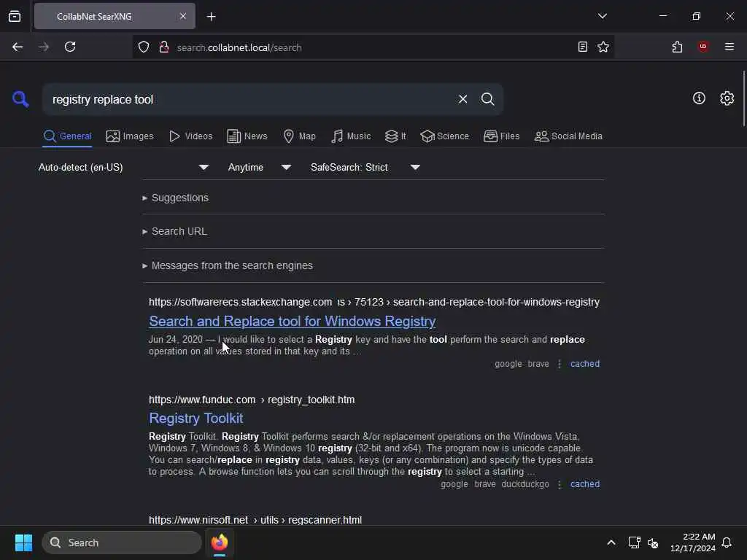Open SearXNG preferences gear icon
Screen dimensions: 747x560
pyautogui.click(x=727, y=98)
